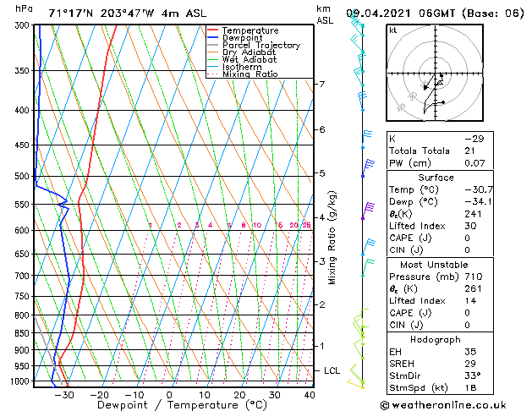
Task: Click the -10 temperature axis tick label
Action: point(134,395)
